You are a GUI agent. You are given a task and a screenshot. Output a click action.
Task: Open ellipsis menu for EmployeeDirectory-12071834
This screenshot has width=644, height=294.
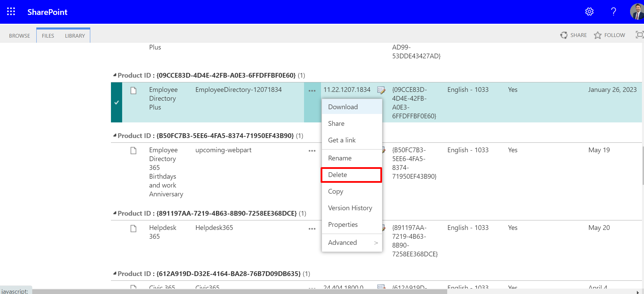pos(312,91)
